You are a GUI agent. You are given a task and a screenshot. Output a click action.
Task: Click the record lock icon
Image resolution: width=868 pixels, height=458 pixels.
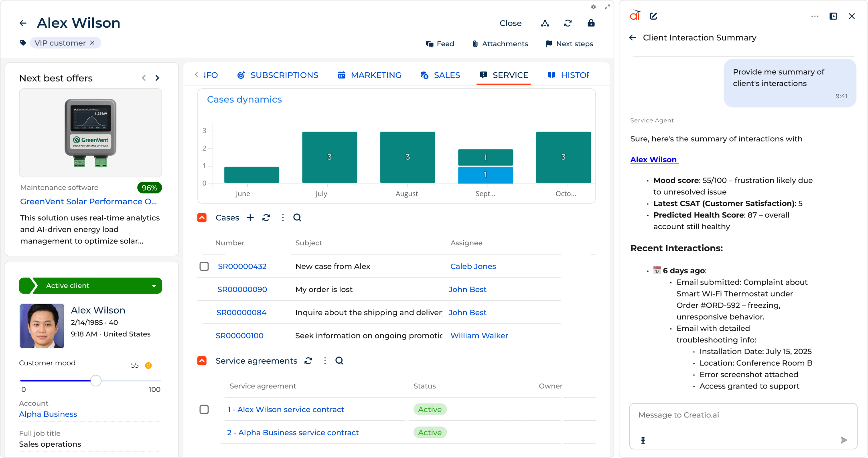(x=591, y=23)
